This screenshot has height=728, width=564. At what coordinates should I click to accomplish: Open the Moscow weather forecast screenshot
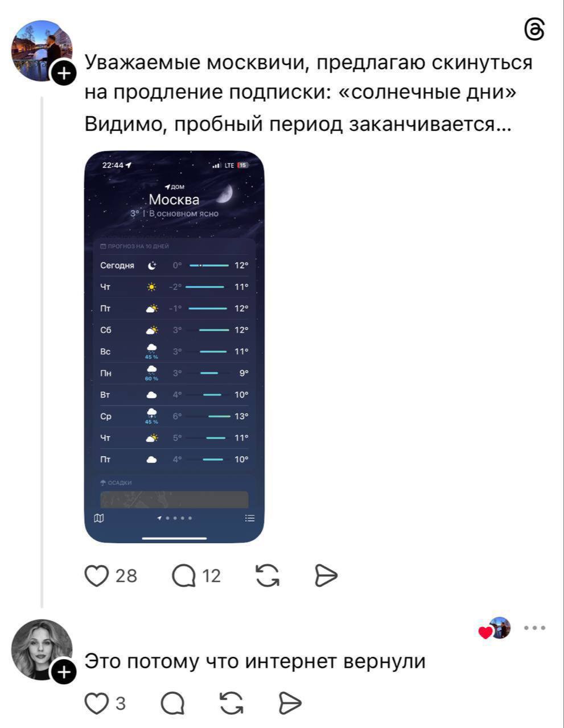tap(174, 347)
